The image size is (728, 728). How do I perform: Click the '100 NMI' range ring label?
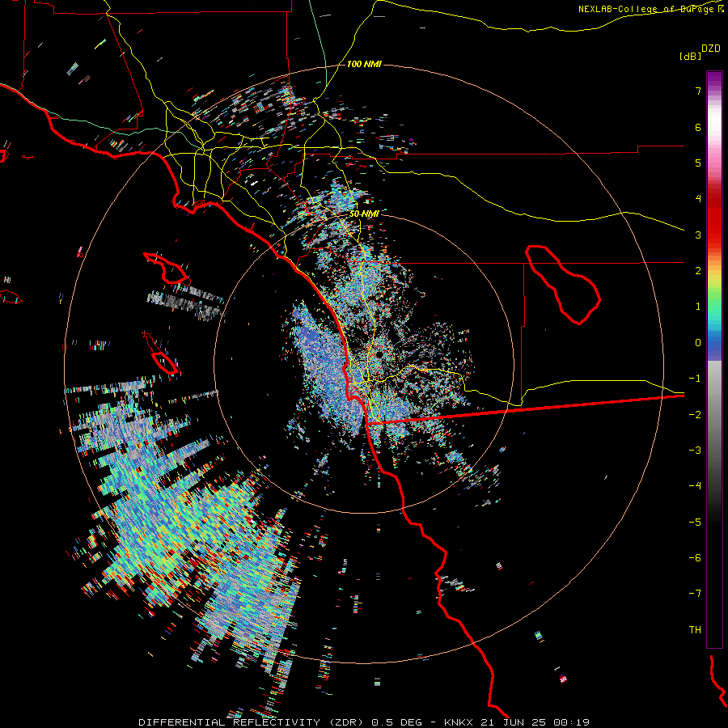click(364, 64)
